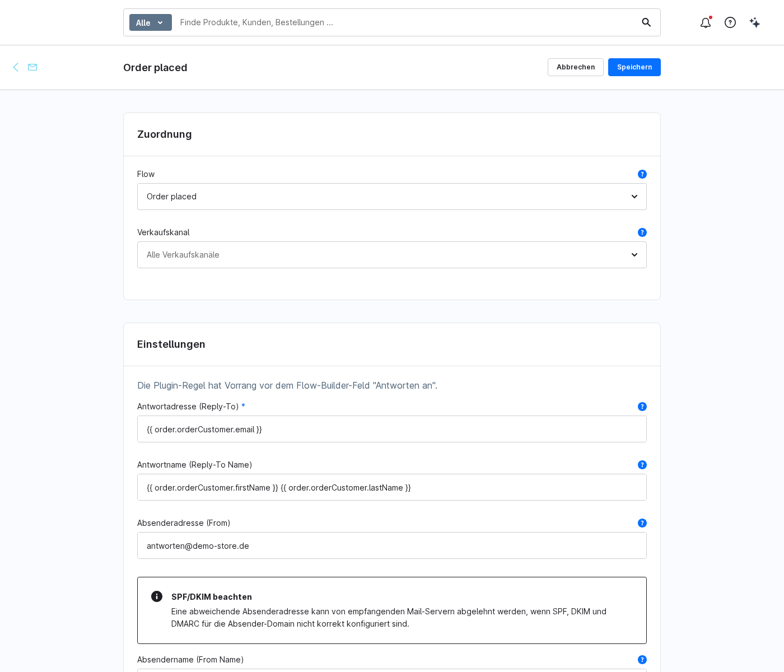Open the notifications bell

(x=706, y=22)
